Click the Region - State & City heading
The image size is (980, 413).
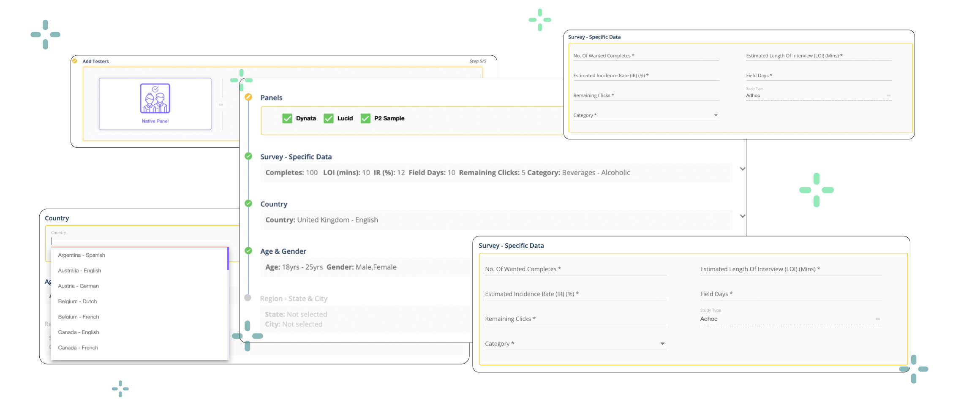294,299
